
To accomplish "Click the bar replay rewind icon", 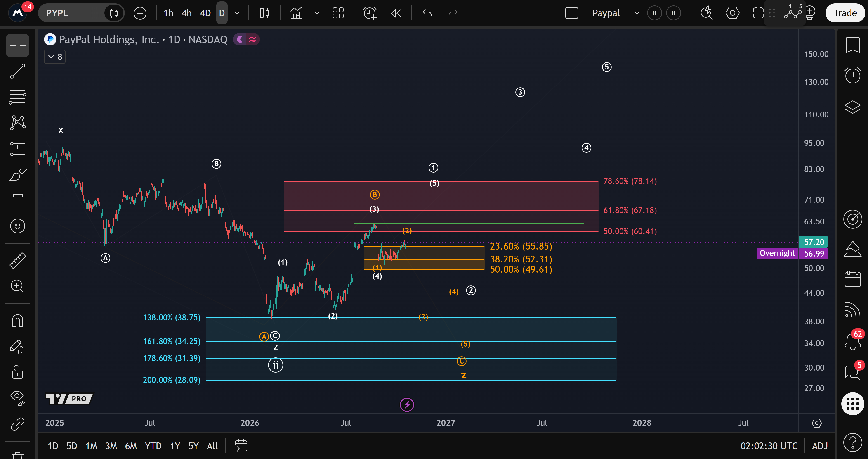I will coord(396,13).
